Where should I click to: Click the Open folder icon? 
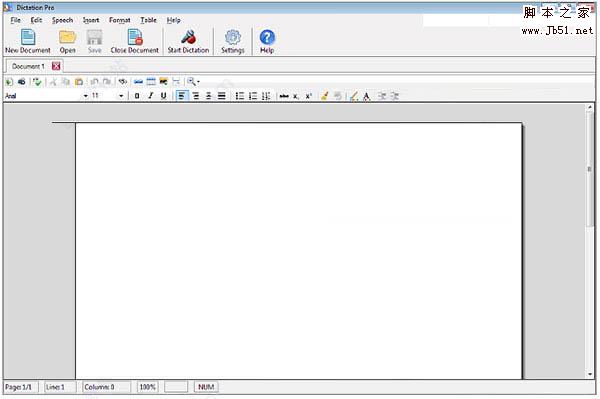tap(67, 41)
